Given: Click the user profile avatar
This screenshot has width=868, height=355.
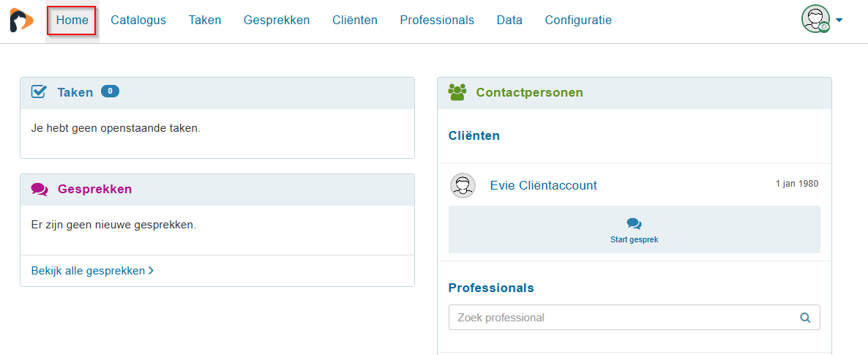Looking at the screenshot, I should (815, 20).
